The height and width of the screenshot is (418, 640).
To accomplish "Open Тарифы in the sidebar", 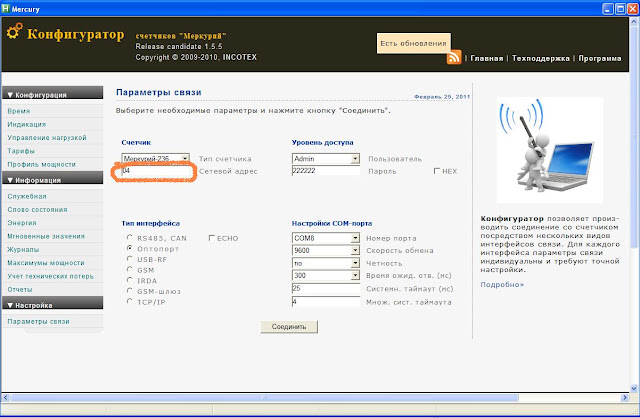I will pyautogui.click(x=21, y=151).
